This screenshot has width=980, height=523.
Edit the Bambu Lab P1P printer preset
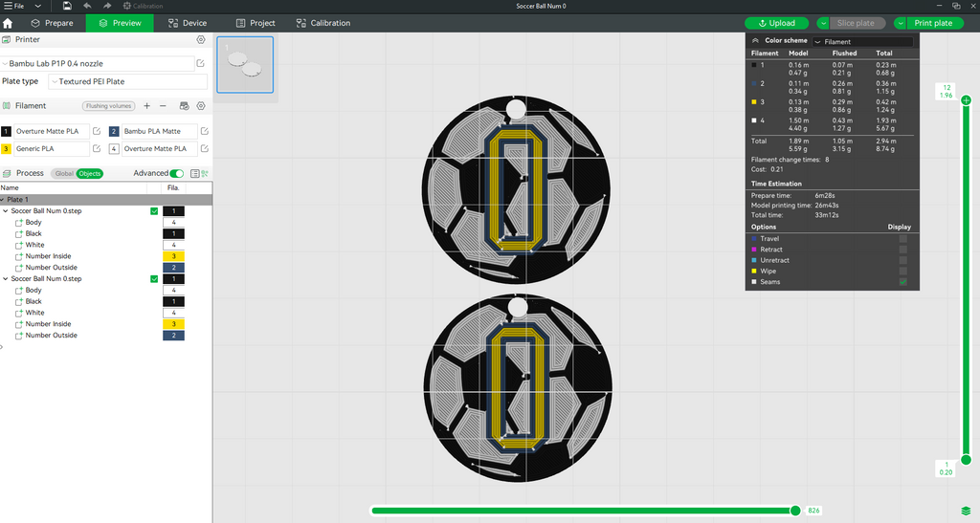tap(201, 64)
